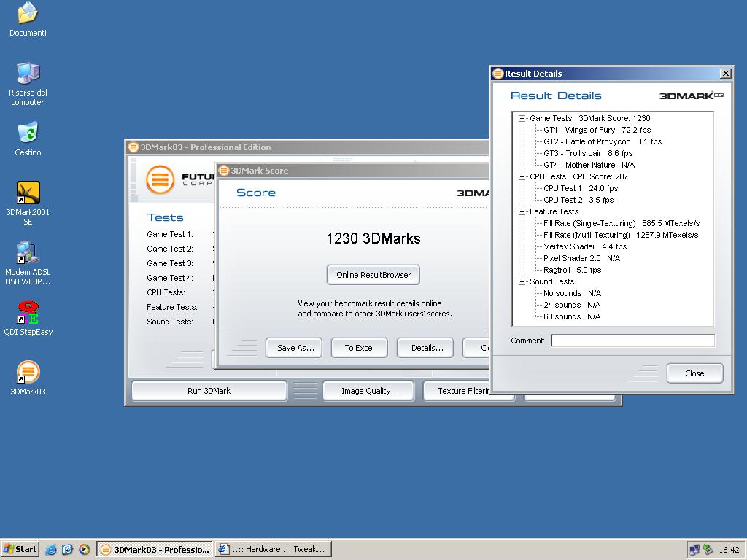Export the score with To Excel
This screenshot has width=747, height=560.
(359, 348)
